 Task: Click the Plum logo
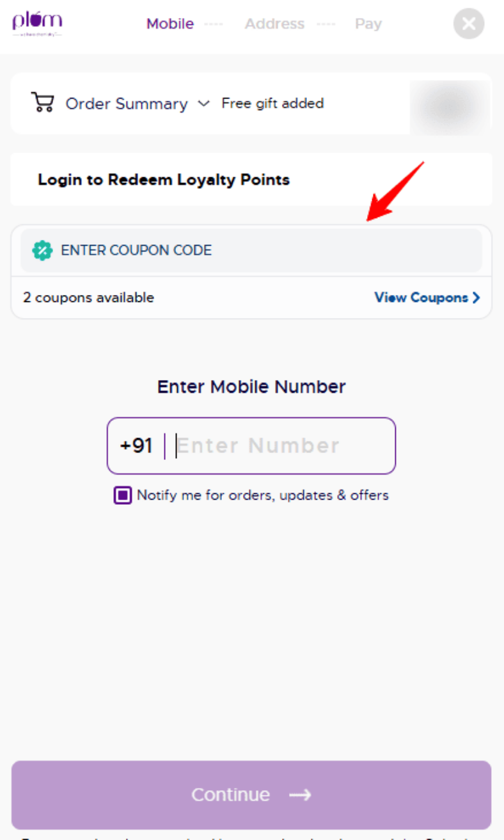[x=36, y=22]
